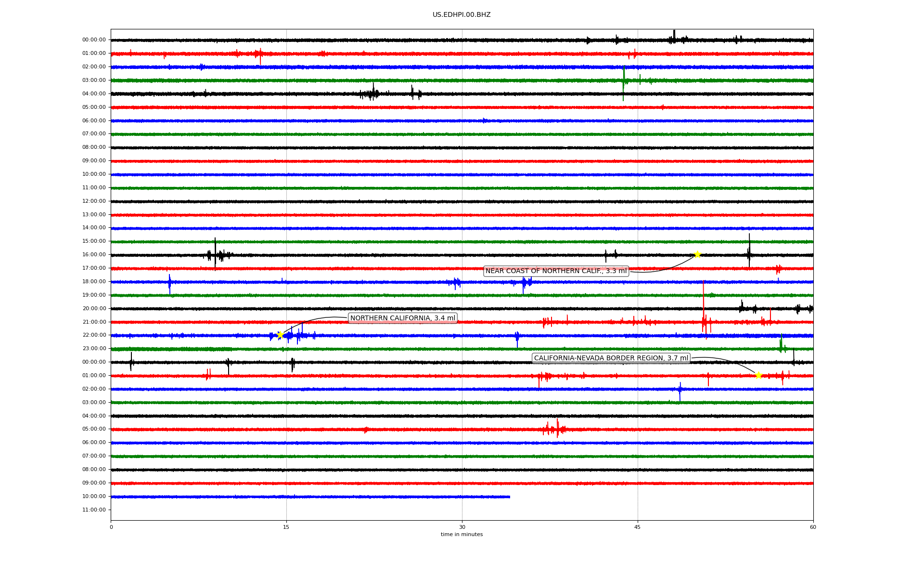The width and height of the screenshot is (924, 578).
Task: Click the large green spike on the 03:00:00 trace
Action: point(624,83)
